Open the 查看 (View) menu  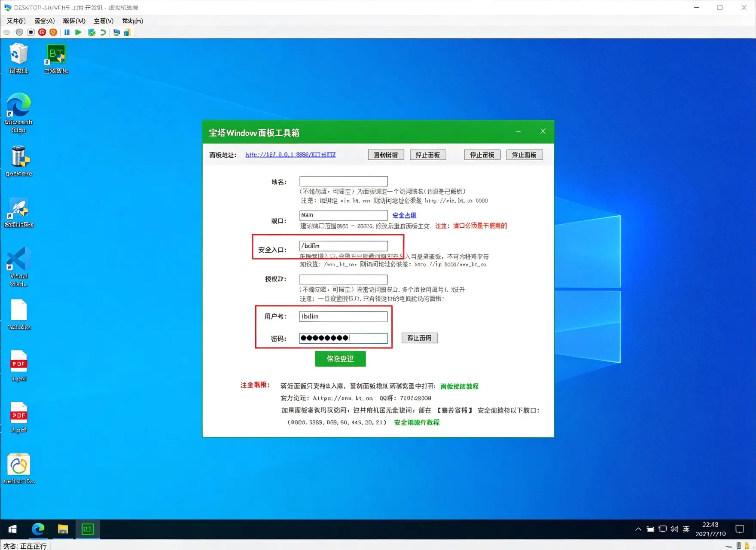tap(104, 21)
